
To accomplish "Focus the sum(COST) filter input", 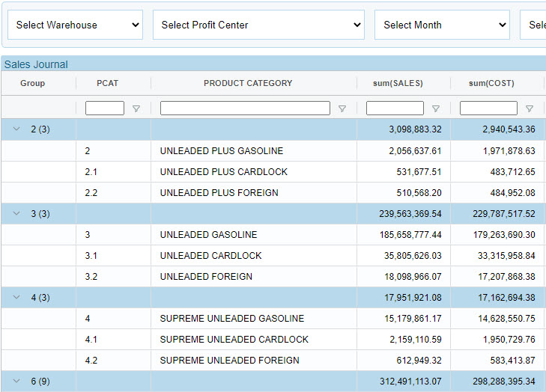I will (488, 108).
